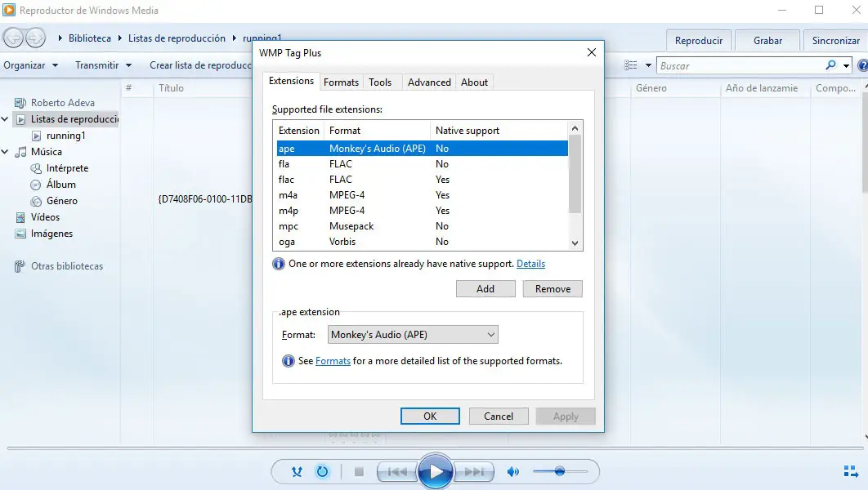Mute the speaker volume icon
868x490 pixels.
tap(513, 472)
